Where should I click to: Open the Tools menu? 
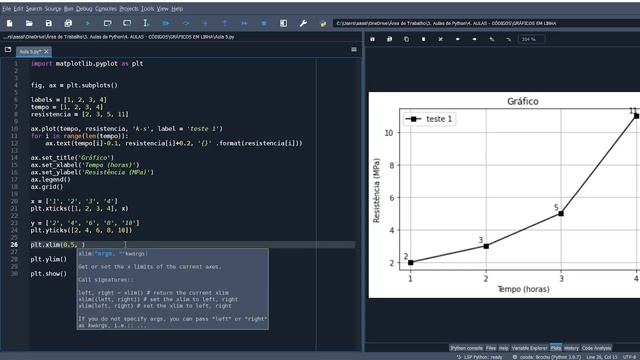pos(148,9)
